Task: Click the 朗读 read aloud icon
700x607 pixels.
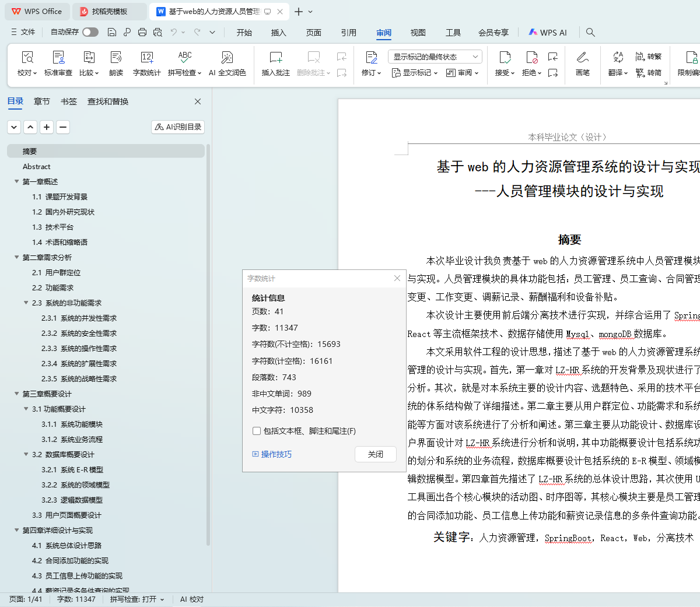Action: pos(116,63)
